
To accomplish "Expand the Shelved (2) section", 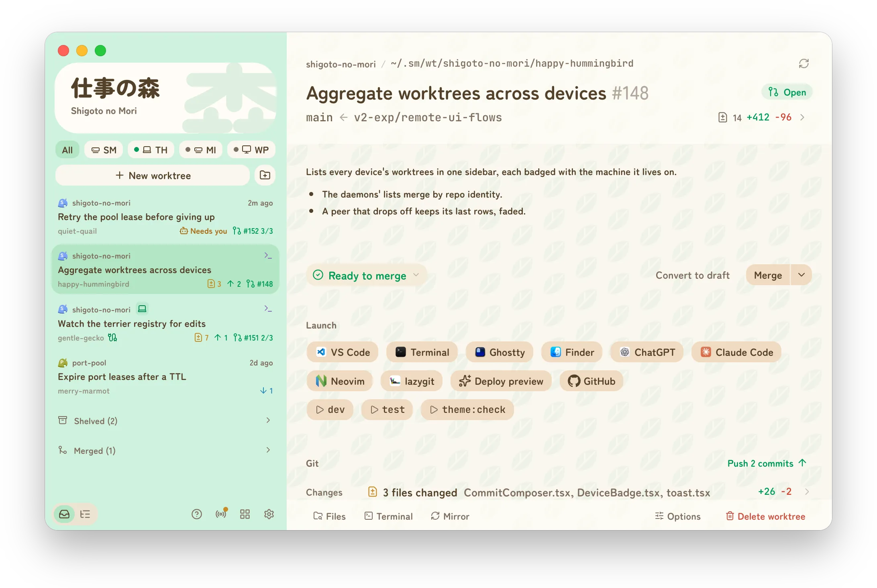I will point(165,421).
